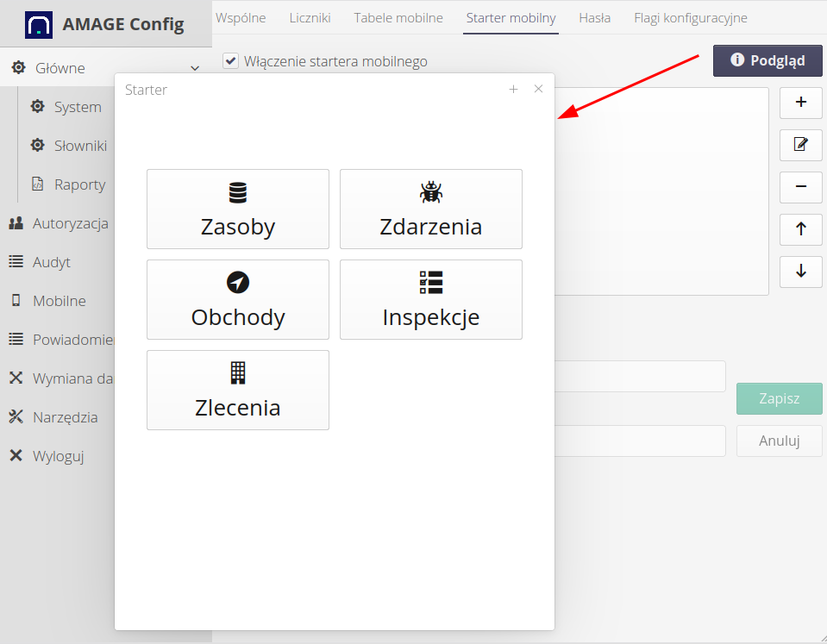Toggle Włączenie startera mobilnego checkbox
827x644 pixels.
click(x=230, y=61)
